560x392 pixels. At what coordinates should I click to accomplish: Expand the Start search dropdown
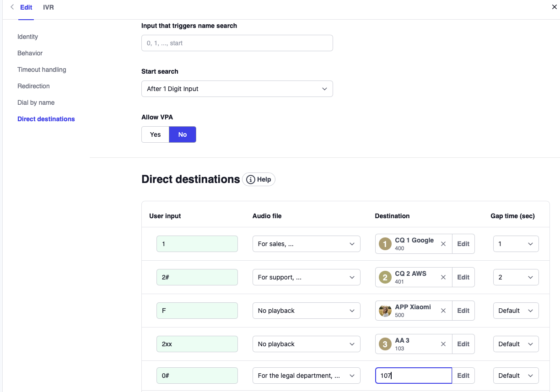coord(237,89)
